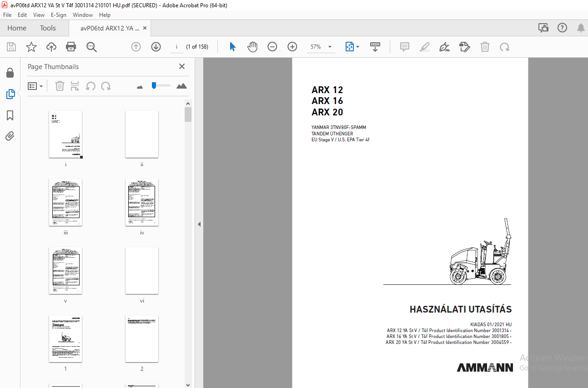Screen dimensions: 588x388
Task: Activate the selection arrow tool
Action: pos(232,47)
